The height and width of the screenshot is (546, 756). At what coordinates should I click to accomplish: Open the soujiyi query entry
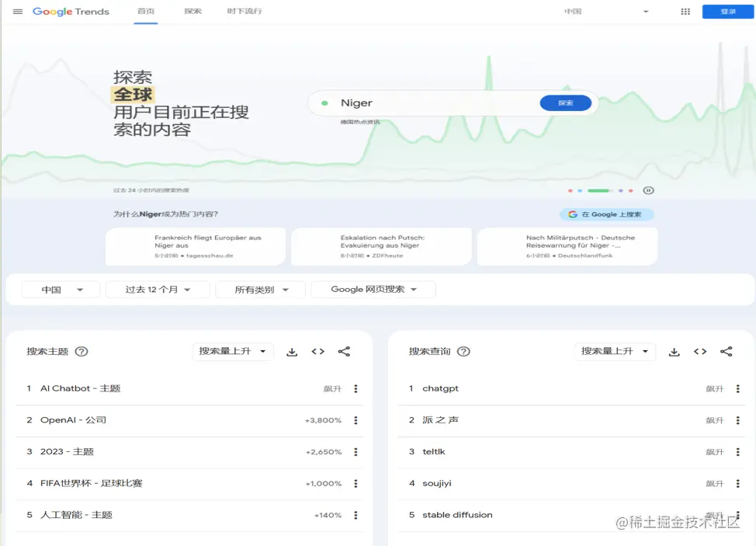click(437, 483)
